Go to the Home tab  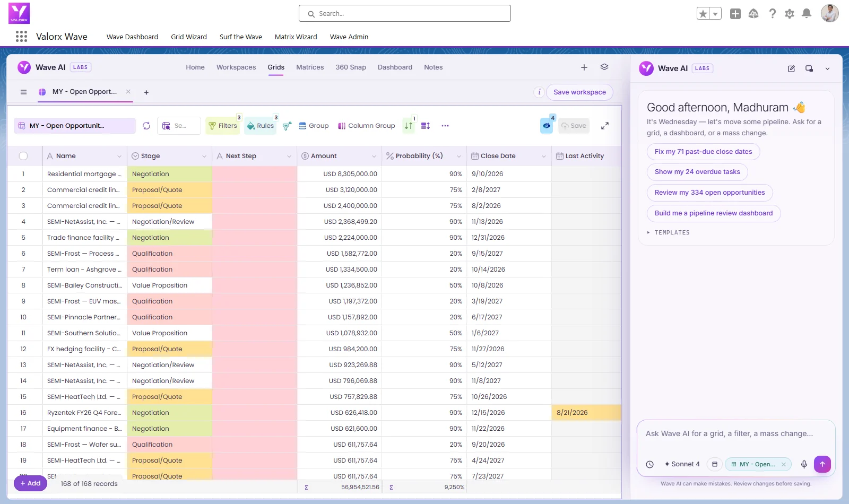coord(195,67)
